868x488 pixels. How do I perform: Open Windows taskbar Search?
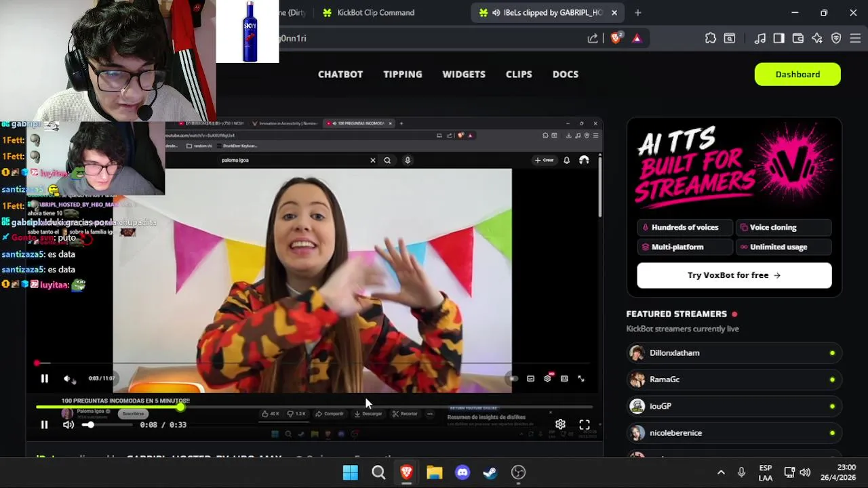[378, 472]
